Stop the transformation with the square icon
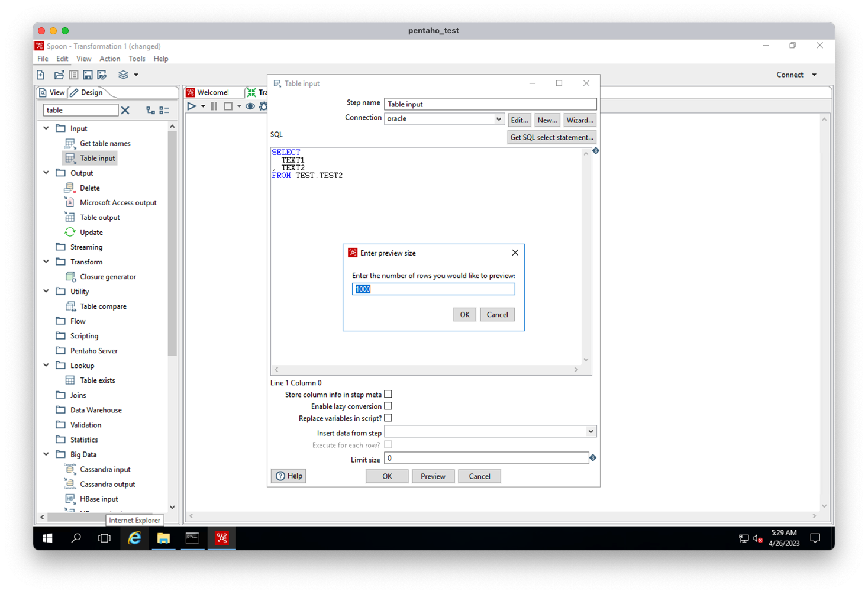 click(228, 106)
